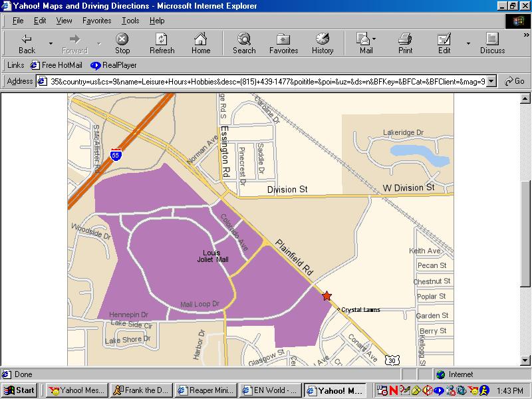Screen dimensions: 532x399
Task: Expand the Edit button dropdown arrow
Action: tap(468, 44)
